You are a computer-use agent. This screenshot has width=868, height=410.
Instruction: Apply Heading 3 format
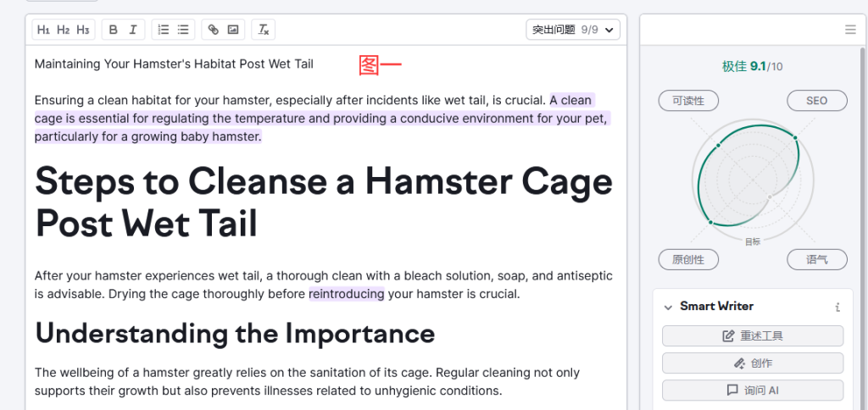(83, 30)
